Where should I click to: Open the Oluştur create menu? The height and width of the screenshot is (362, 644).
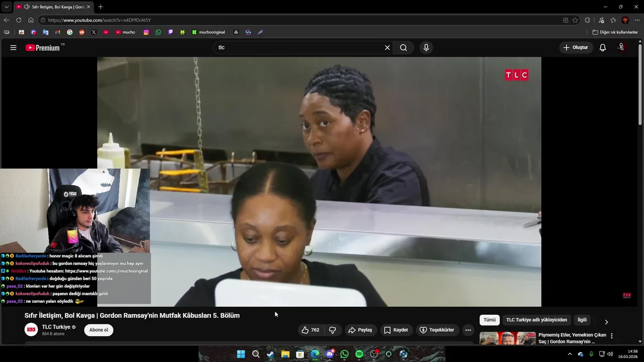(x=576, y=48)
